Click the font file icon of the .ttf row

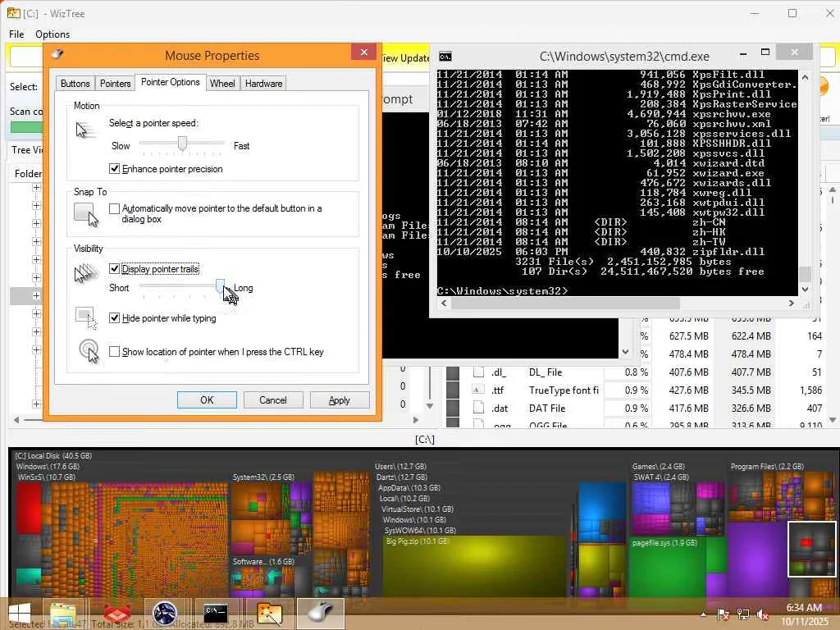(x=478, y=390)
